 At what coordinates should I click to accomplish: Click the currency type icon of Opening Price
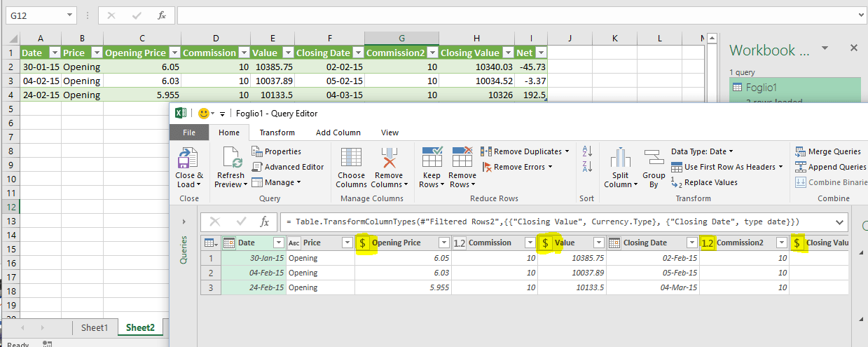coord(363,243)
